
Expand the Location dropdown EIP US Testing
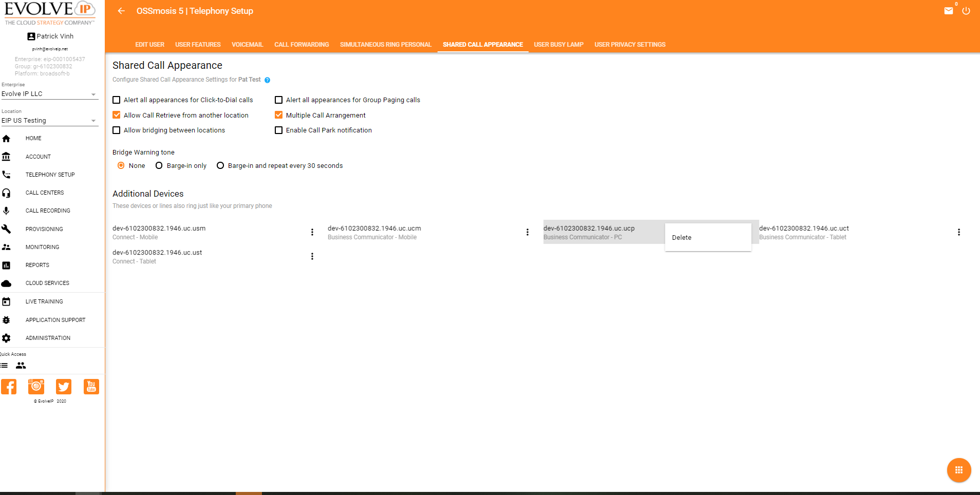point(49,121)
